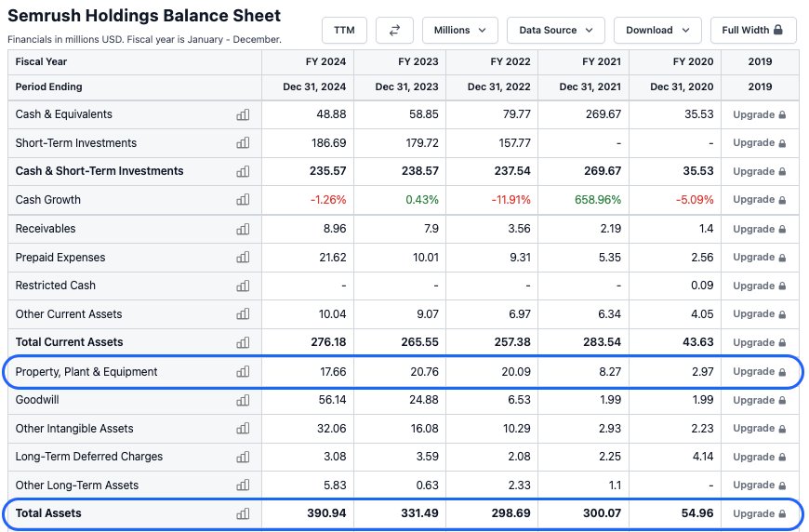Click the Prepaid Expenses value 21.62

pos(333,257)
